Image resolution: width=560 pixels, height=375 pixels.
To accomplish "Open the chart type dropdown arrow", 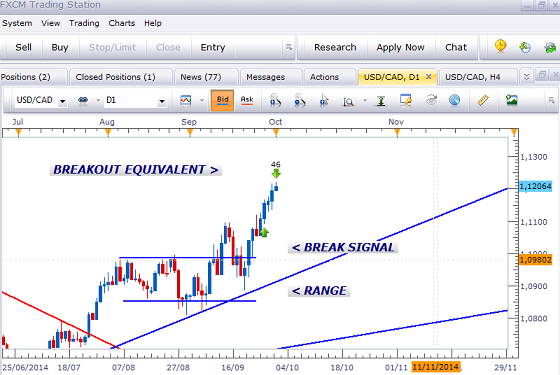I will [202, 101].
